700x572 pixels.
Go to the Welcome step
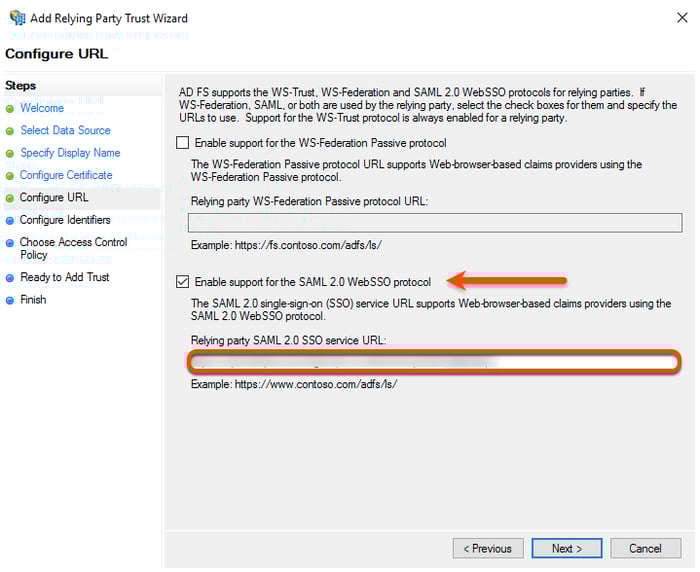[42, 108]
